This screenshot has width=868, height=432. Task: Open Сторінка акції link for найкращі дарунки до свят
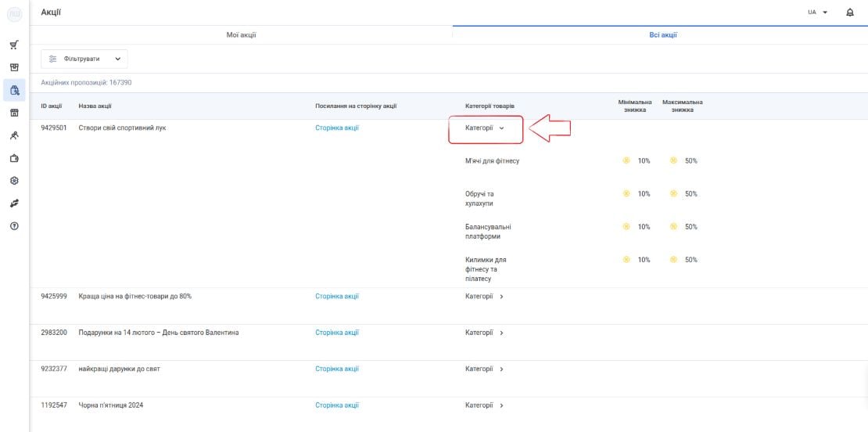click(337, 369)
